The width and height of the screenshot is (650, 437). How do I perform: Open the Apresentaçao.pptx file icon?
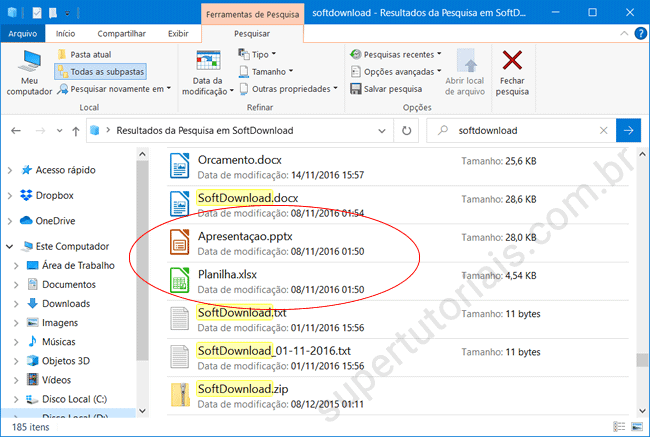tap(180, 242)
